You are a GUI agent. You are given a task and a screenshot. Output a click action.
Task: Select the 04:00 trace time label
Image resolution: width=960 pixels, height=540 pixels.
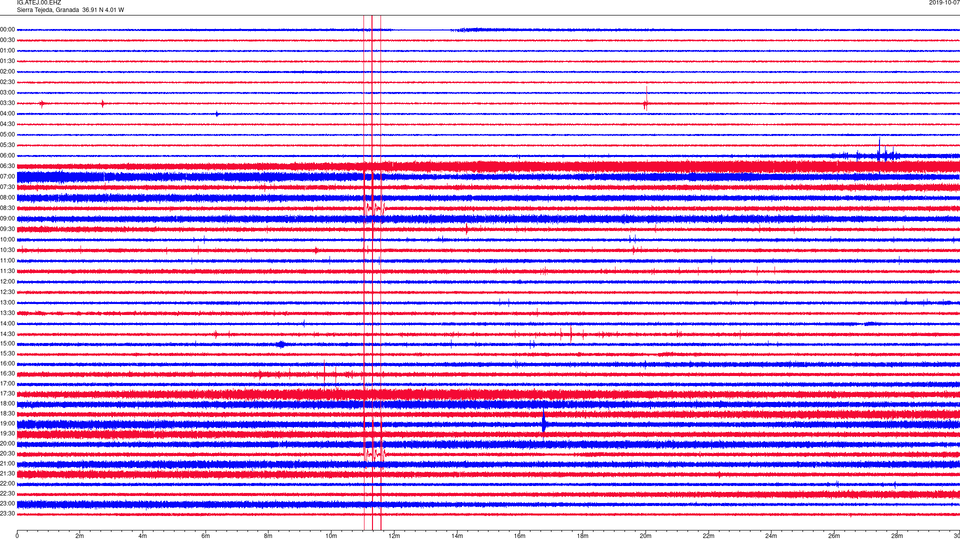click(x=7, y=113)
